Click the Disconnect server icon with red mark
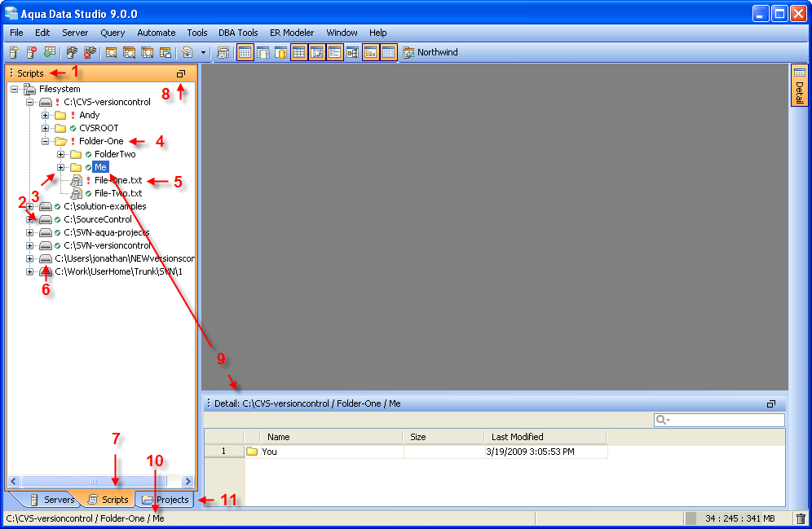The image size is (812, 529). 90,52
